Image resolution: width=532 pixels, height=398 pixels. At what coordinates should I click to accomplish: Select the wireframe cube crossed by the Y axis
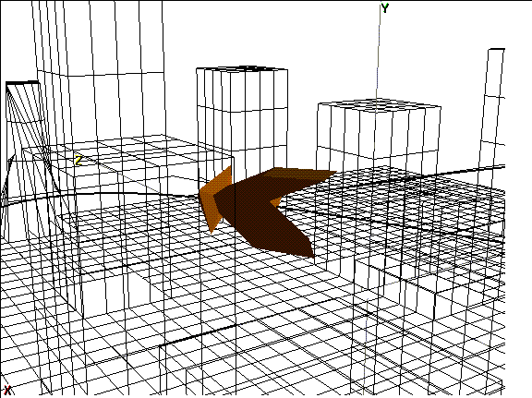coord(379,130)
